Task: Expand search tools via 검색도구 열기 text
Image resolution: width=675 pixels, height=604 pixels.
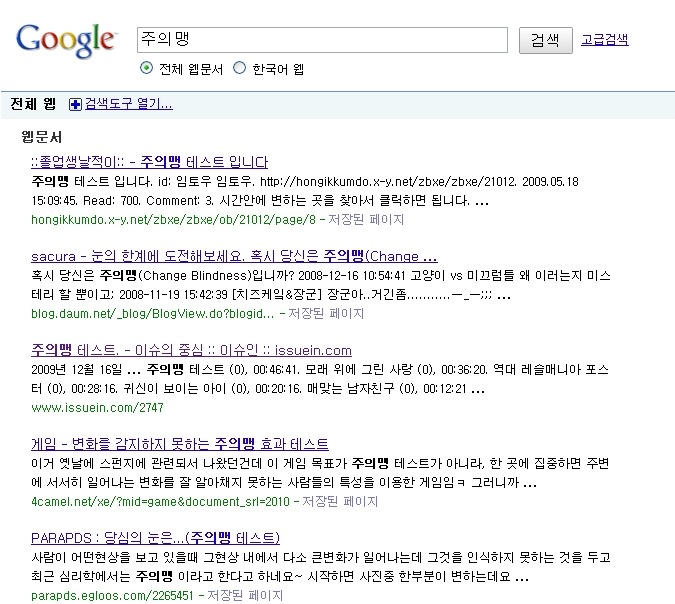Action: click(128, 104)
